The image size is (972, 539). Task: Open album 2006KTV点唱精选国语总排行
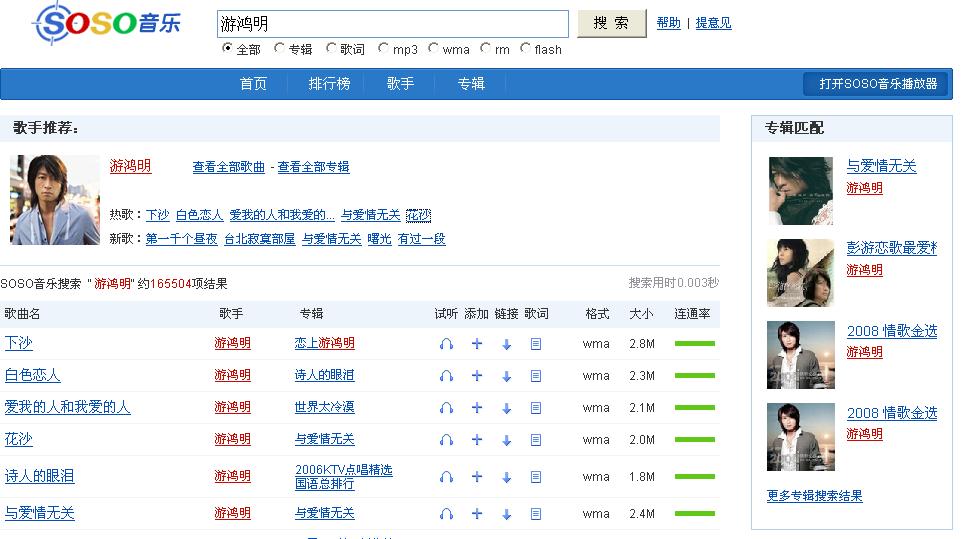(x=343, y=476)
